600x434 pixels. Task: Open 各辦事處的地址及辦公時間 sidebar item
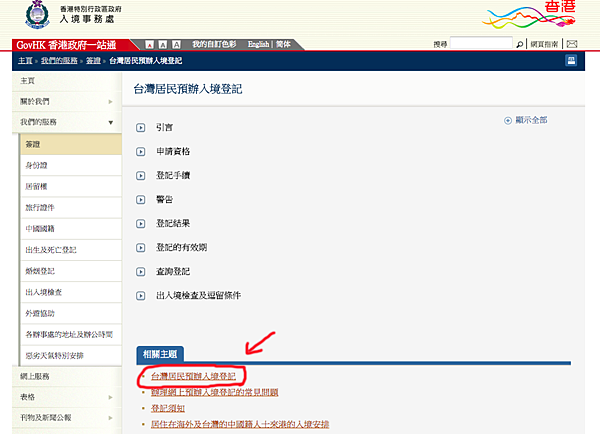[71, 334]
